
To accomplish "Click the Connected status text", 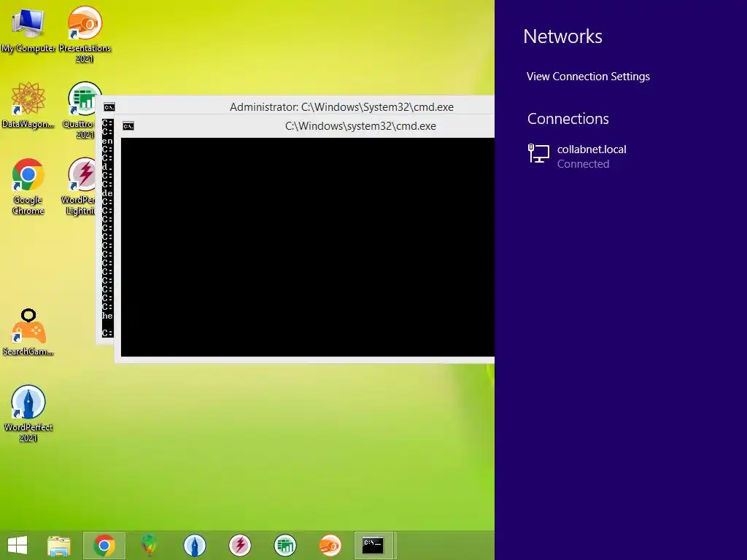I will 583,164.
